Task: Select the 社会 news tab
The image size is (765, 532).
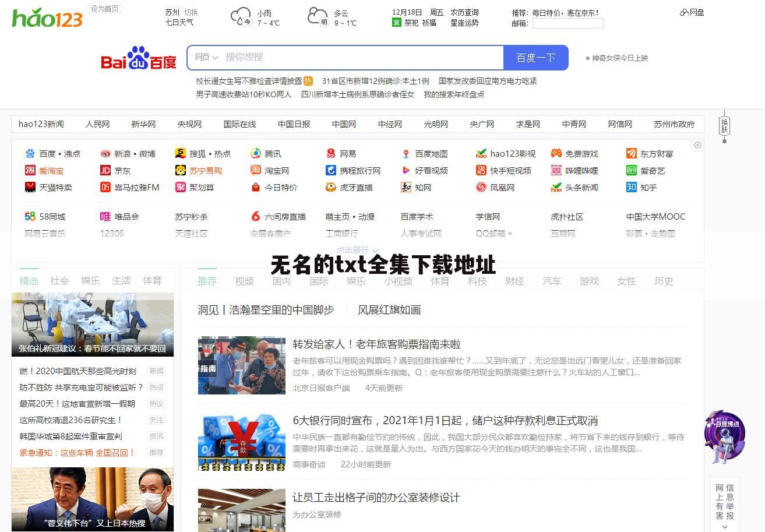Action: (60, 281)
